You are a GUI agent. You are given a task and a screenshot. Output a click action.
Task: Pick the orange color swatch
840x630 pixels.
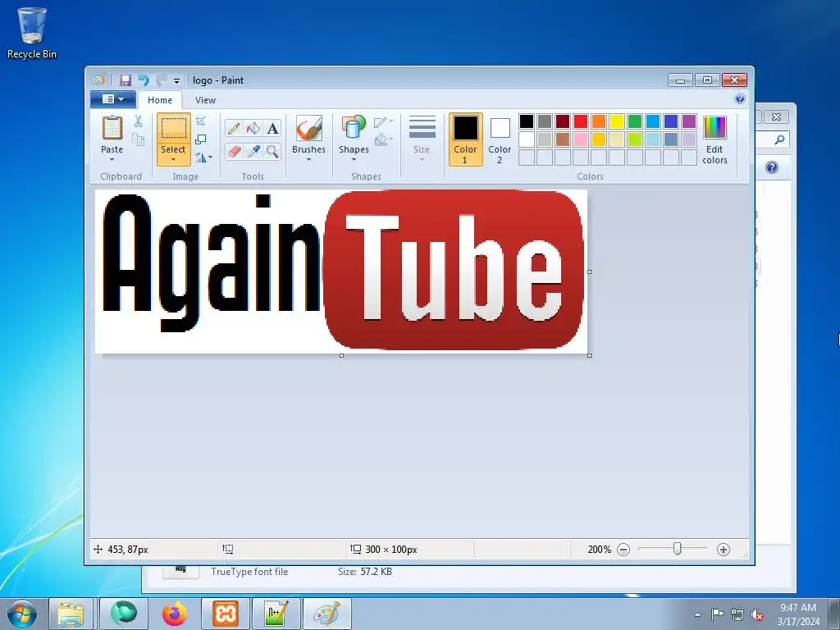click(x=599, y=121)
